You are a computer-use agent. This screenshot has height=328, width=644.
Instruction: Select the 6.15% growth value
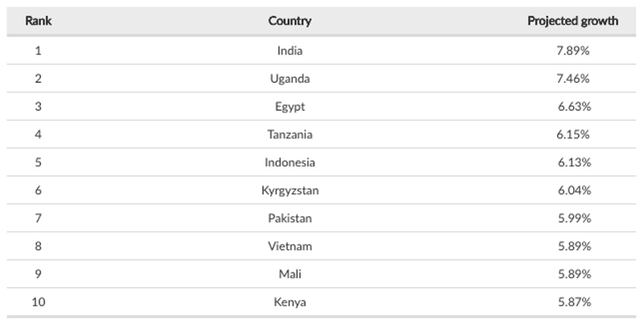click(573, 134)
